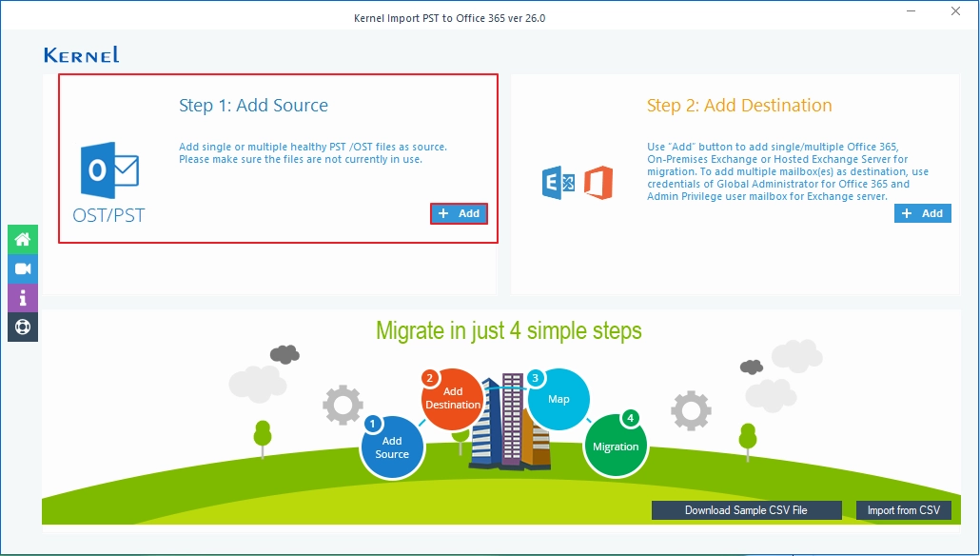Download Sample CSV File

pos(746,510)
